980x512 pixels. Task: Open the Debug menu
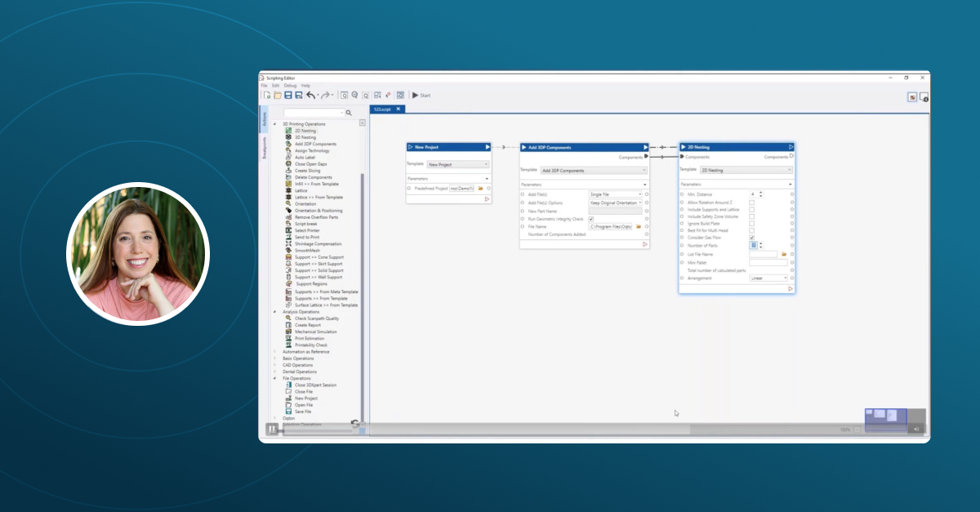[290, 85]
